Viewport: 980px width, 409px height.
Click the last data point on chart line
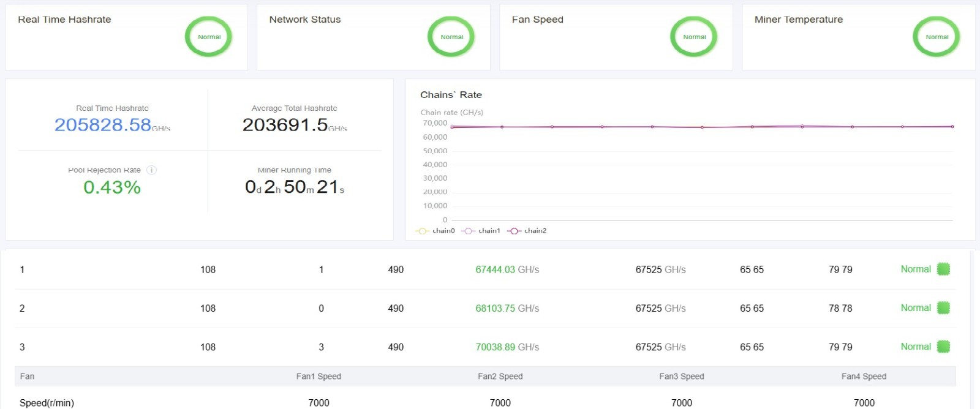(952, 127)
